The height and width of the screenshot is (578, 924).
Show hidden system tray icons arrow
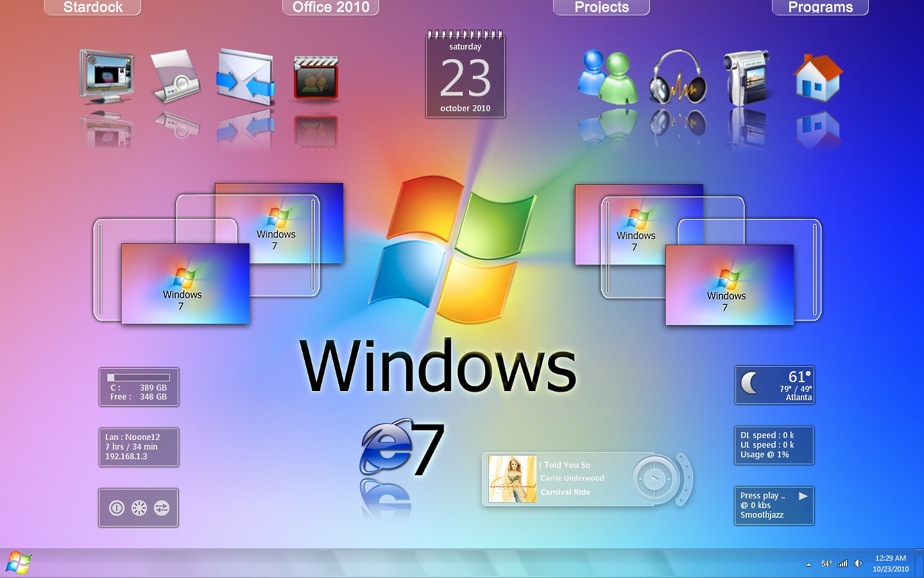809,564
